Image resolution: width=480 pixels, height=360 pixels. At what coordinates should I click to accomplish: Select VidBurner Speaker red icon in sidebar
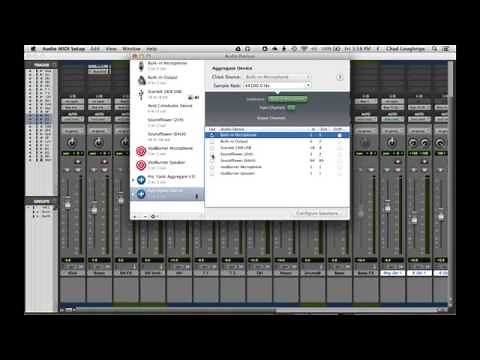[x=141, y=165]
